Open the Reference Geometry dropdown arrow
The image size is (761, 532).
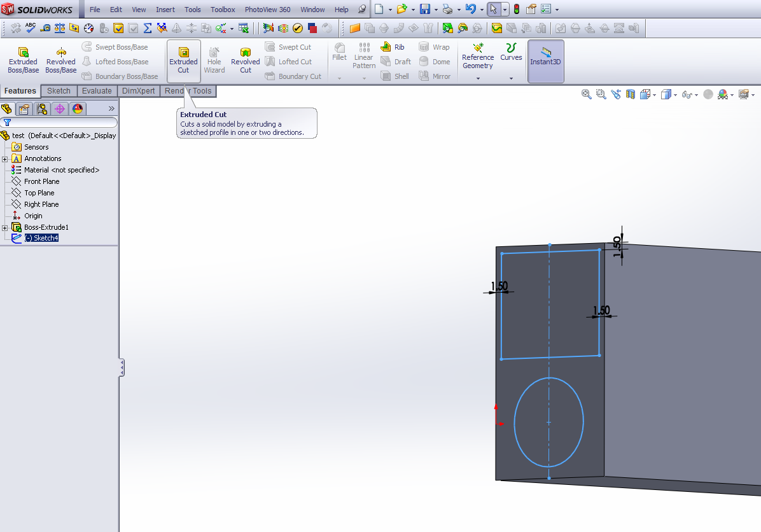pyautogui.click(x=478, y=78)
